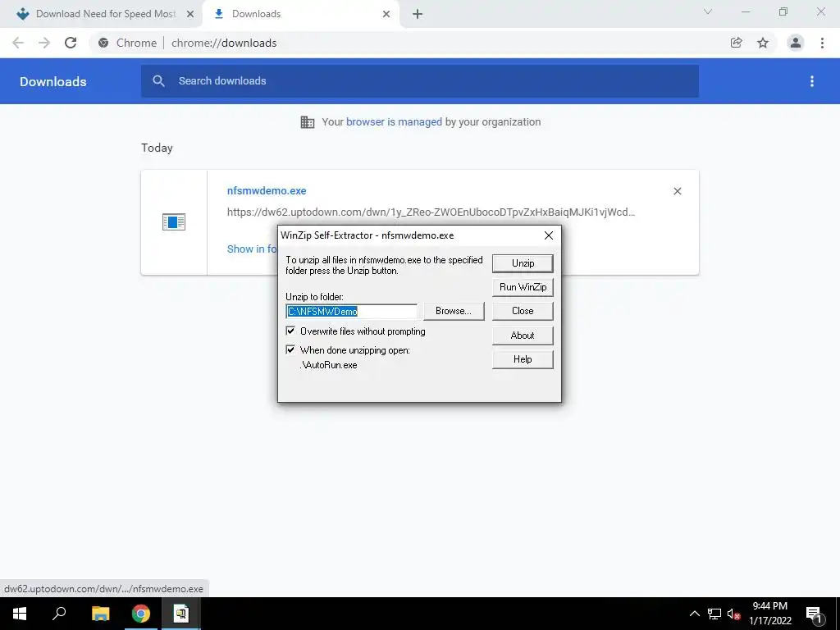The width and height of the screenshot is (840, 630).
Task: Open File Explorer from taskbar
Action: point(100,614)
